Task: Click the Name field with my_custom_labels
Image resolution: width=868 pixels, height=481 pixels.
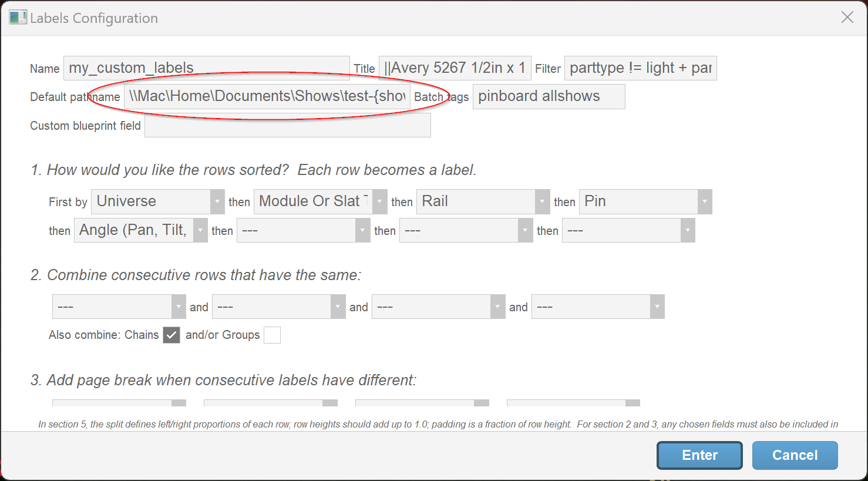Action: click(x=206, y=68)
